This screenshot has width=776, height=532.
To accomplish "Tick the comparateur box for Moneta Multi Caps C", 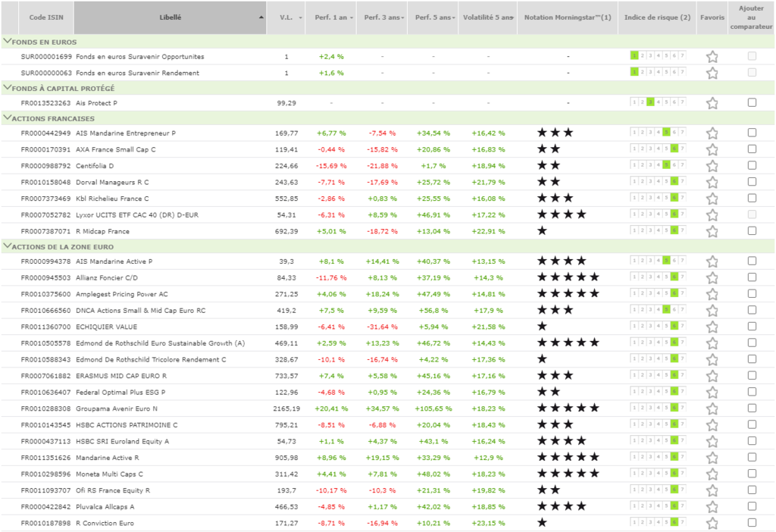I will click(751, 473).
